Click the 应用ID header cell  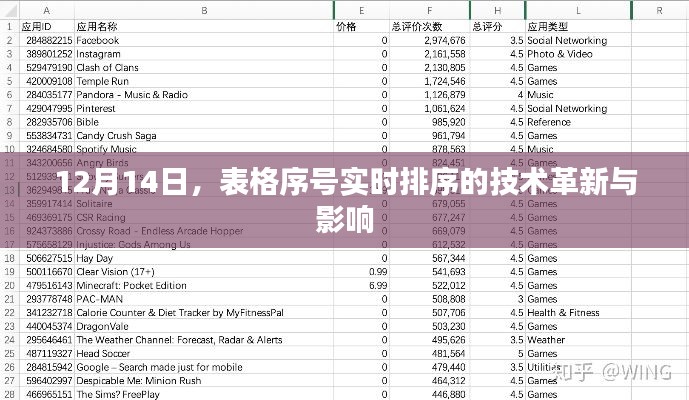47,26
